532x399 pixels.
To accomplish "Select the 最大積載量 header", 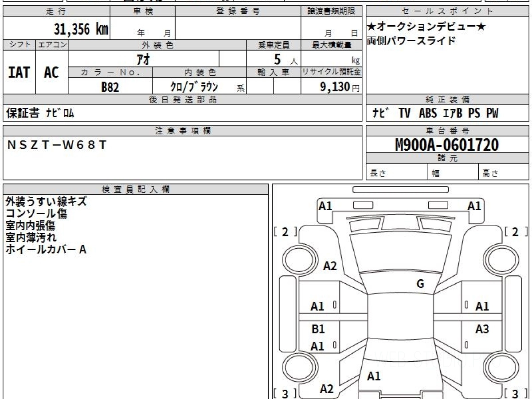I will click(331, 45).
